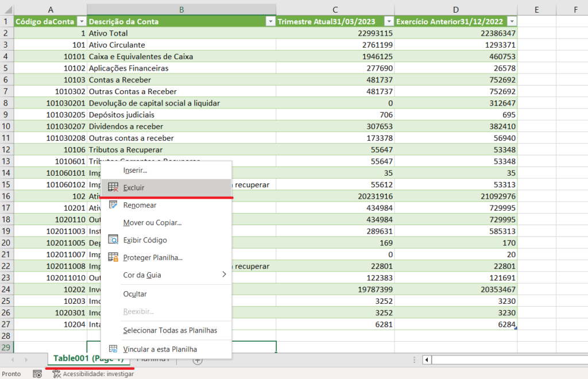Click the left arrow on the horizontal scrollbar

(426, 359)
